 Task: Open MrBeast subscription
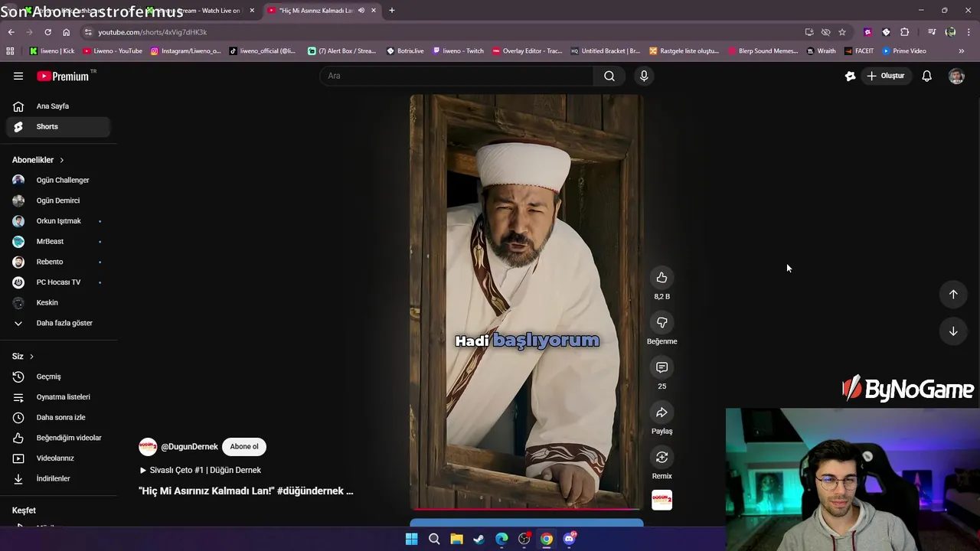(x=58, y=241)
